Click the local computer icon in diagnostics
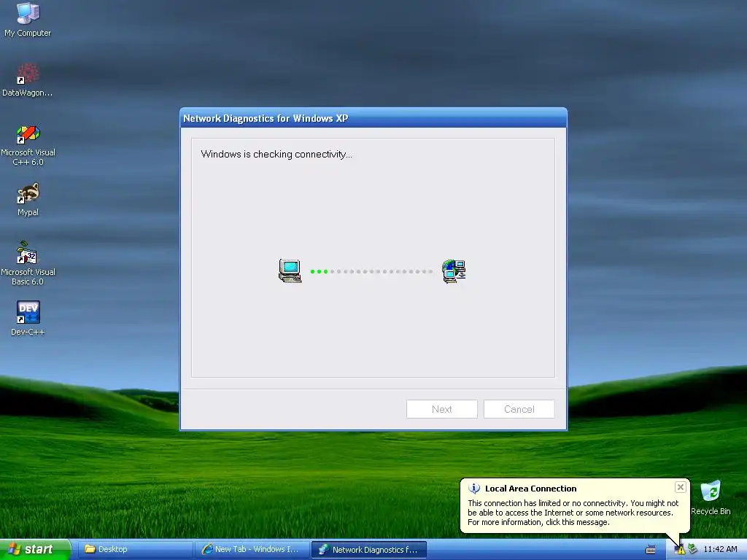747x560 pixels. pos(290,271)
